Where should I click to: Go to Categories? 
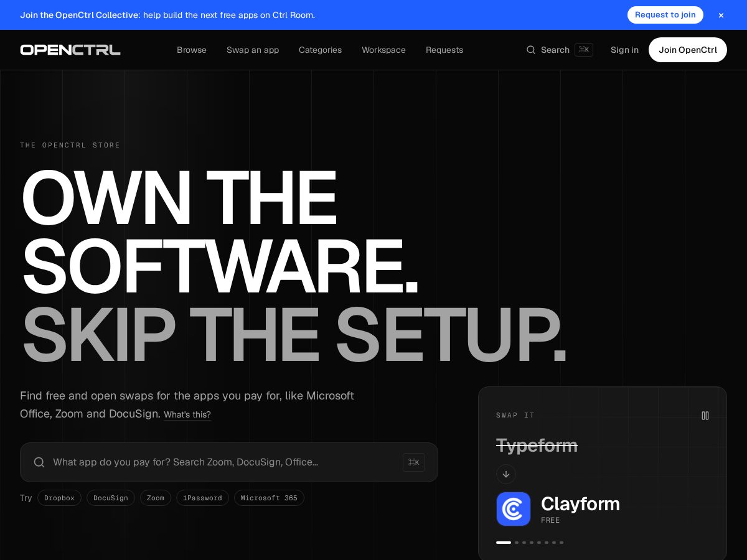320,50
